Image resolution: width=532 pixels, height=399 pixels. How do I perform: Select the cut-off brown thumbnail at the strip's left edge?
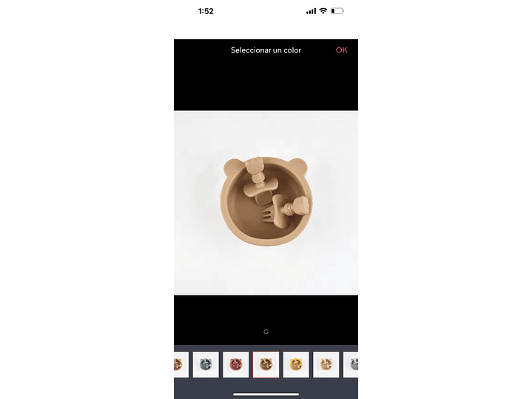pyautogui.click(x=181, y=364)
